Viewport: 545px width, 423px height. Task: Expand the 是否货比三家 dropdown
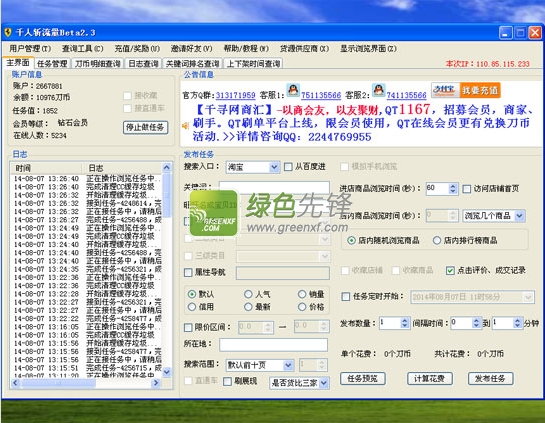pos(324,383)
